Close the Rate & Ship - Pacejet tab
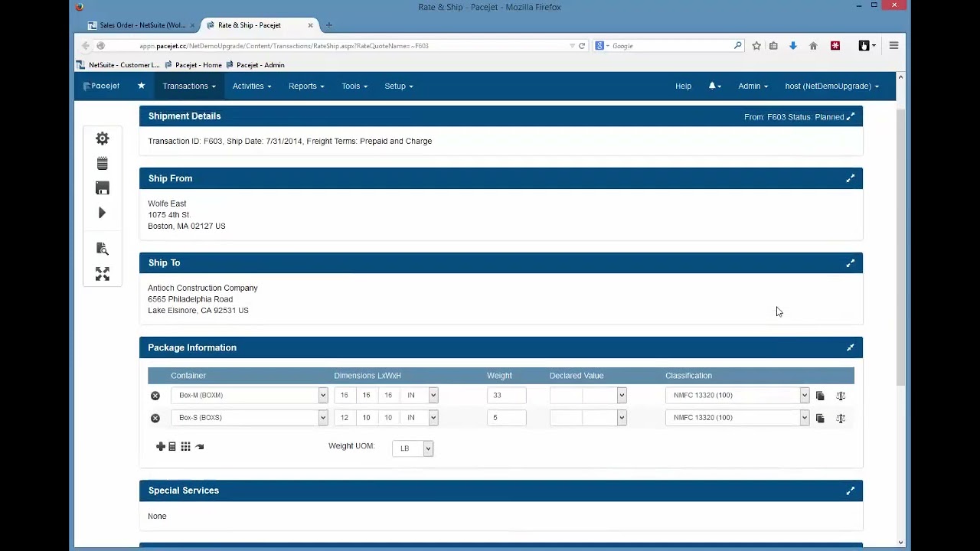 310,25
